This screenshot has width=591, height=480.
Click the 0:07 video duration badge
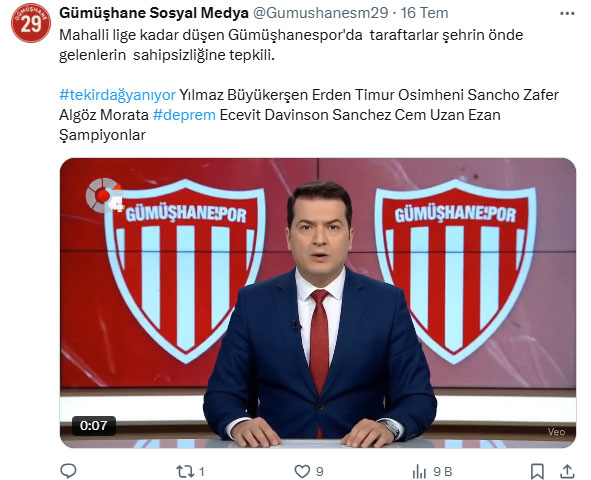(93, 425)
